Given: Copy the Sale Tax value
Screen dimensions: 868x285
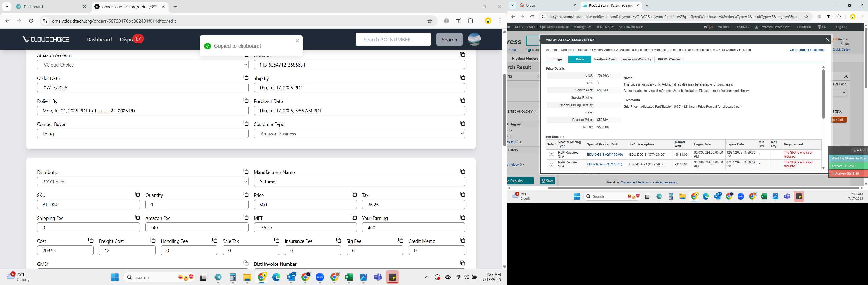Looking at the screenshot, I should 277,240.
